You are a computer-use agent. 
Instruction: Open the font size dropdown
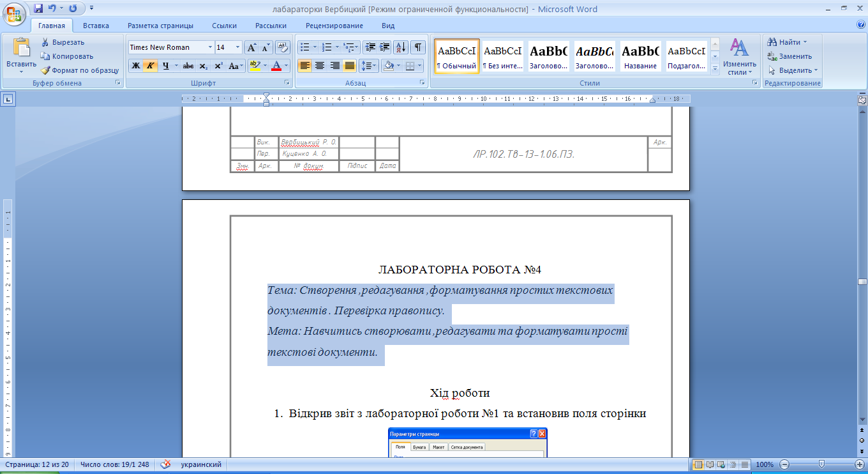coord(238,47)
